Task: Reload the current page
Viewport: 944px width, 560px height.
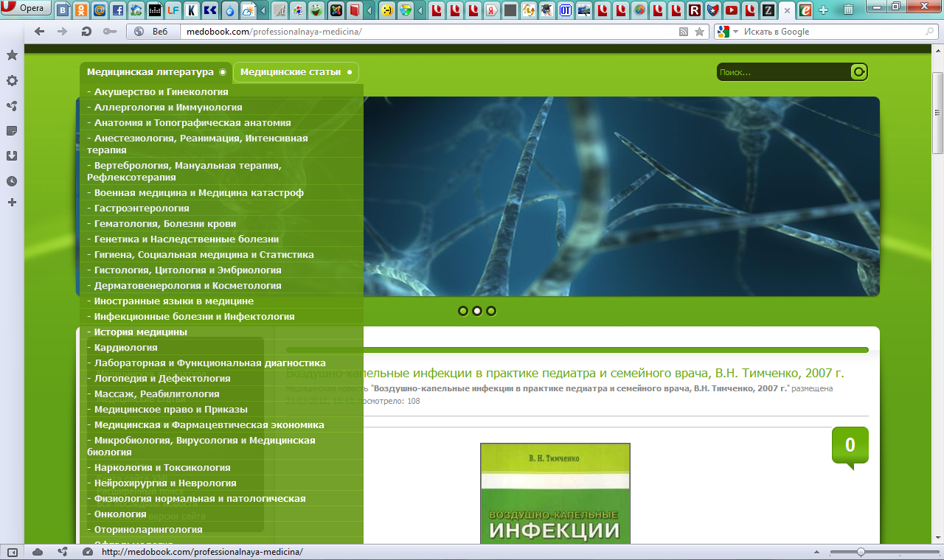Action: [x=86, y=32]
